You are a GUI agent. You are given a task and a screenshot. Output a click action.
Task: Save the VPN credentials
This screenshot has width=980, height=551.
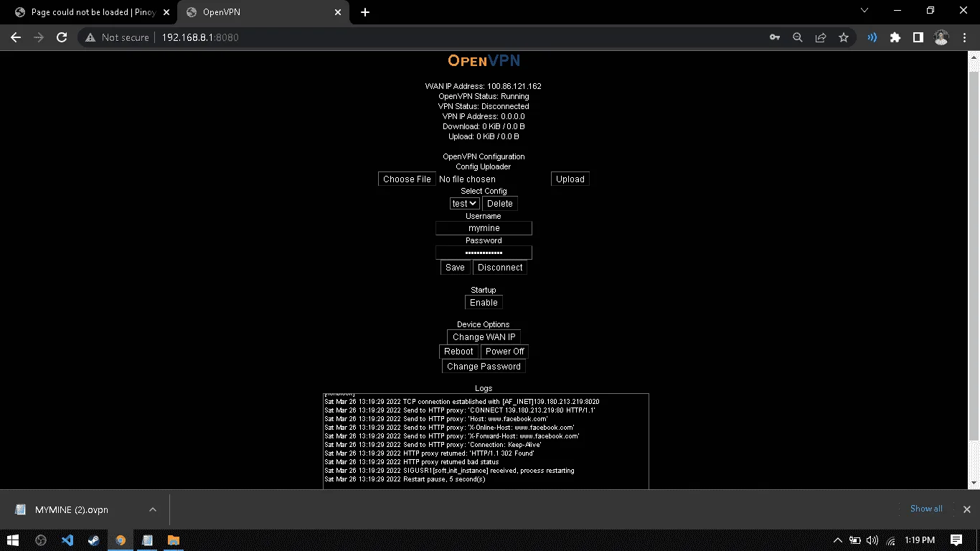(455, 267)
